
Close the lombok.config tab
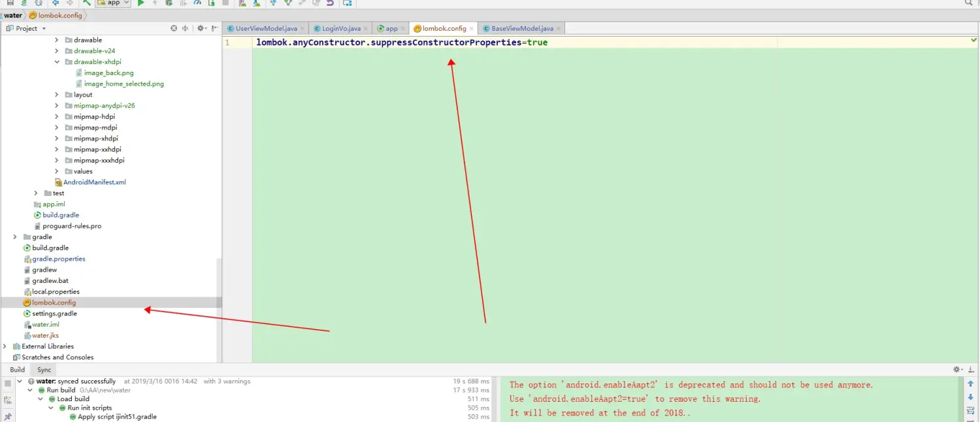[471, 29]
